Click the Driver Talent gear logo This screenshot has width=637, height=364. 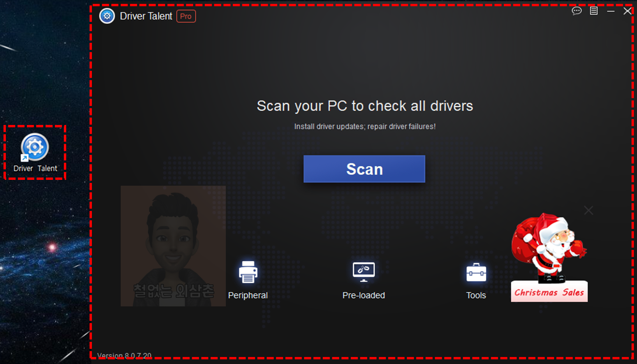pos(107,16)
